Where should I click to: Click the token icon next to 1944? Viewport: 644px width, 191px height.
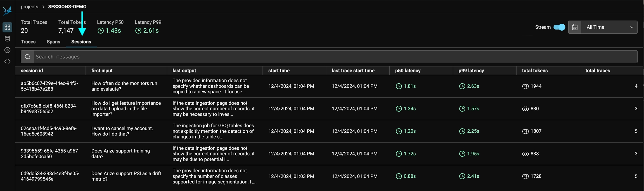525,86
